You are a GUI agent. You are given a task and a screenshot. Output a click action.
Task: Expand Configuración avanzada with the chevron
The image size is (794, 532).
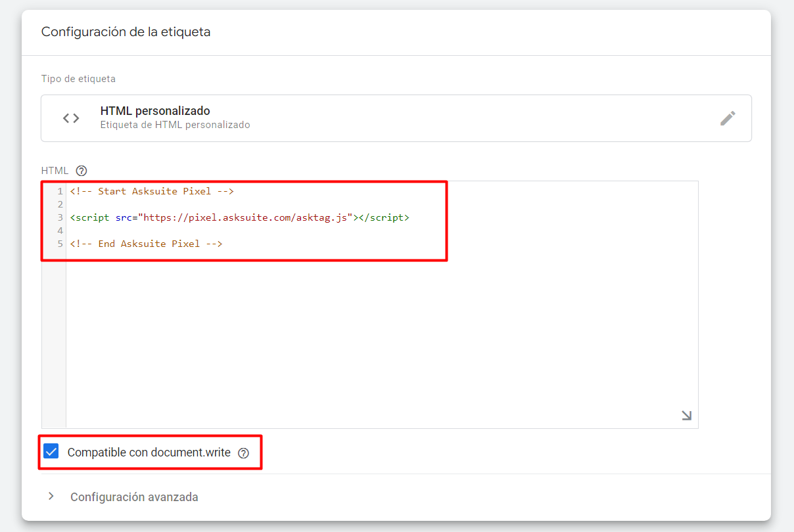coord(51,497)
